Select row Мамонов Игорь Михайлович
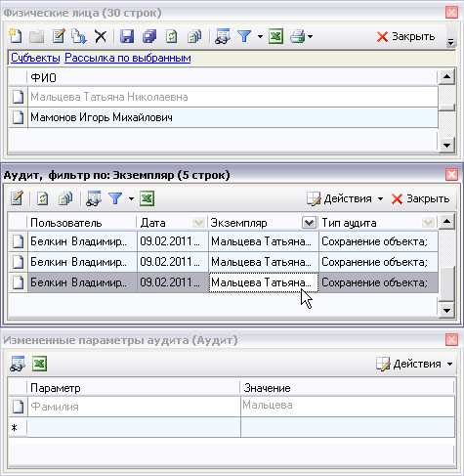The width and height of the screenshot is (464, 476). point(232,117)
